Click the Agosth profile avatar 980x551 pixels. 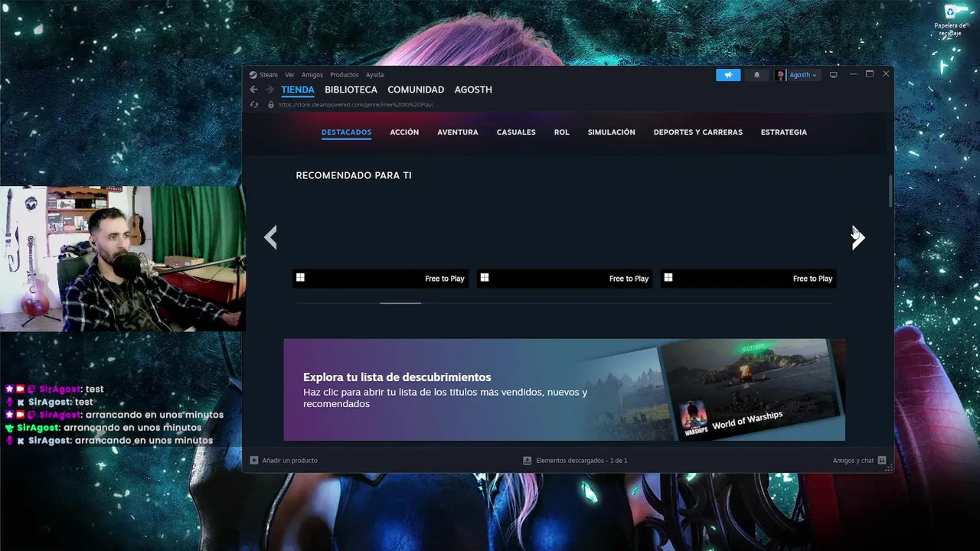point(780,75)
